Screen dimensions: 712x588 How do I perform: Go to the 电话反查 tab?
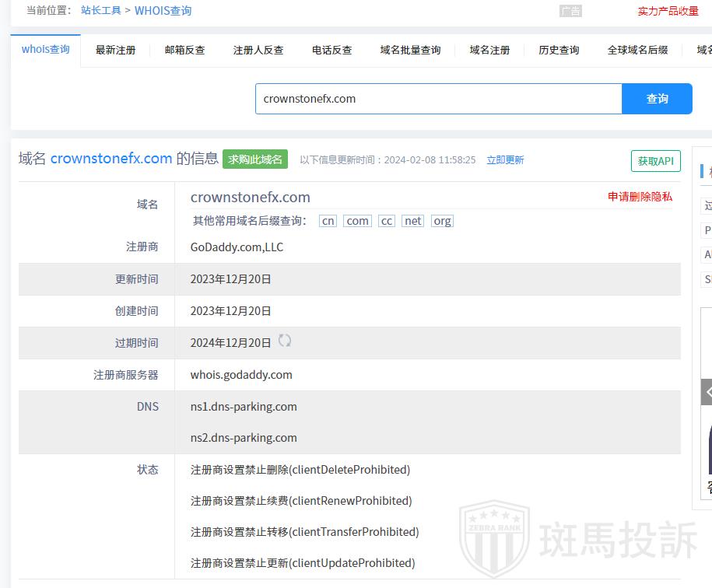tap(331, 50)
